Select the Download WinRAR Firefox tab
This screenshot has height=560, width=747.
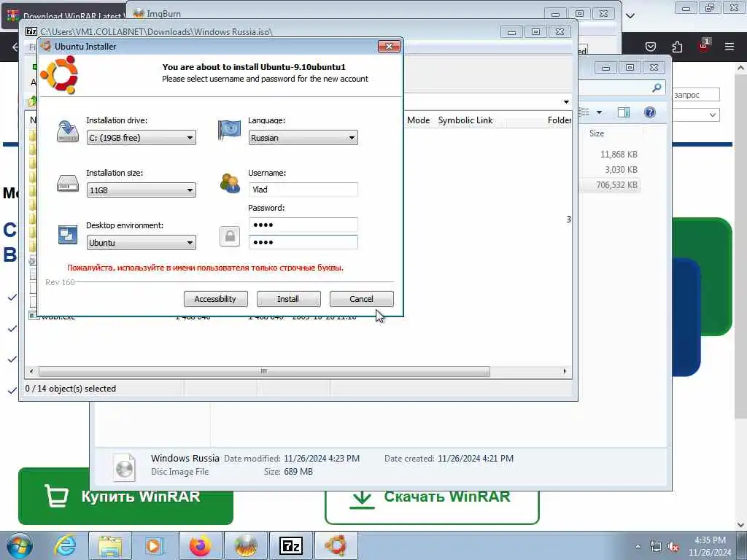(x=64, y=16)
